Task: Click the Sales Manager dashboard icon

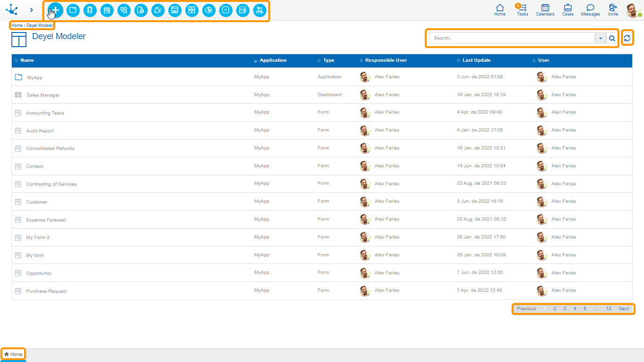Action: (x=18, y=95)
